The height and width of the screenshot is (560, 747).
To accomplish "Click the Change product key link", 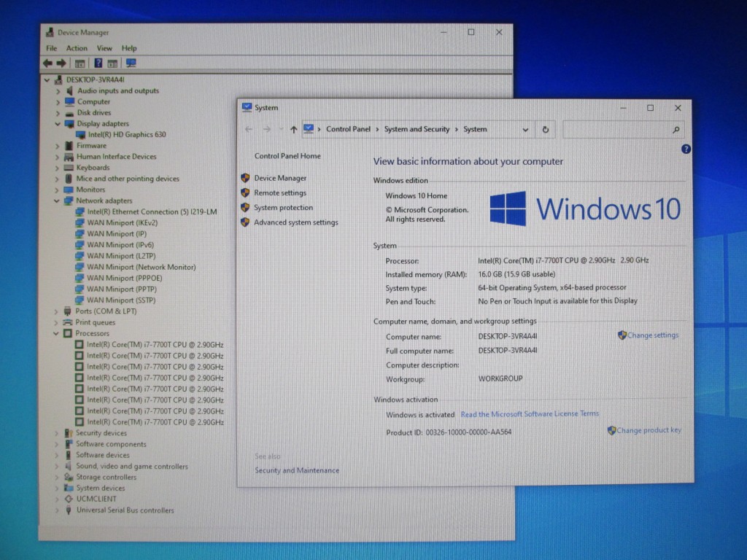I will 649,430.
